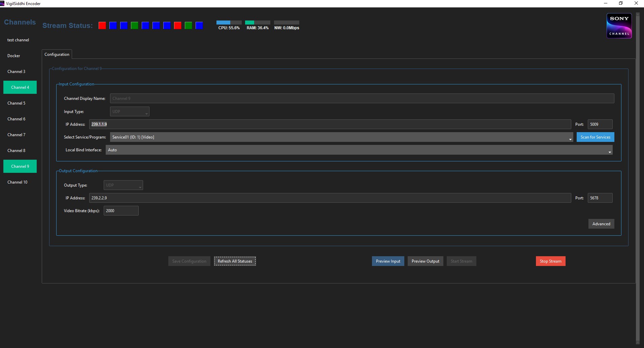Click the CPU usage bar

click(x=229, y=22)
